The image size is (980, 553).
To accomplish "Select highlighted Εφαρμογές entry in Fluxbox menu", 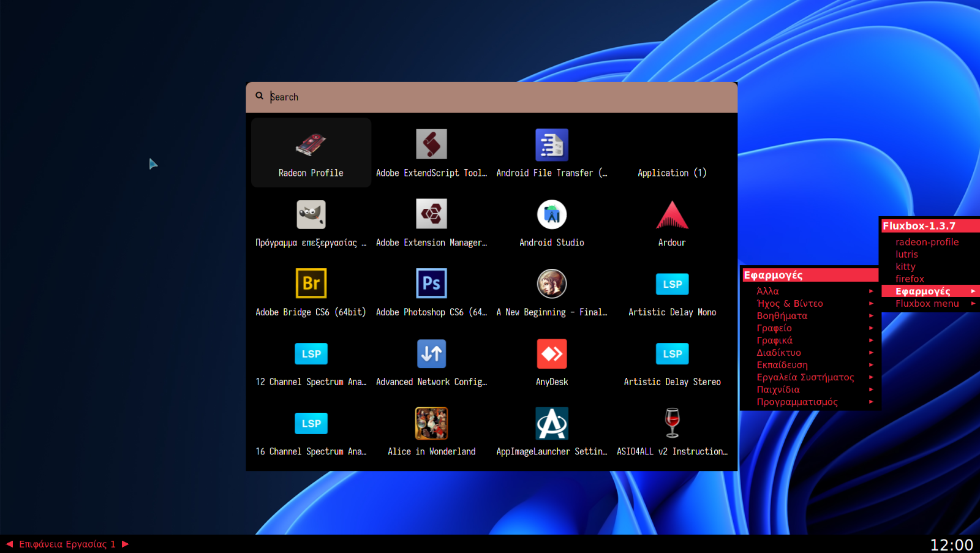I will pyautogui.click(x=930, y=291).
